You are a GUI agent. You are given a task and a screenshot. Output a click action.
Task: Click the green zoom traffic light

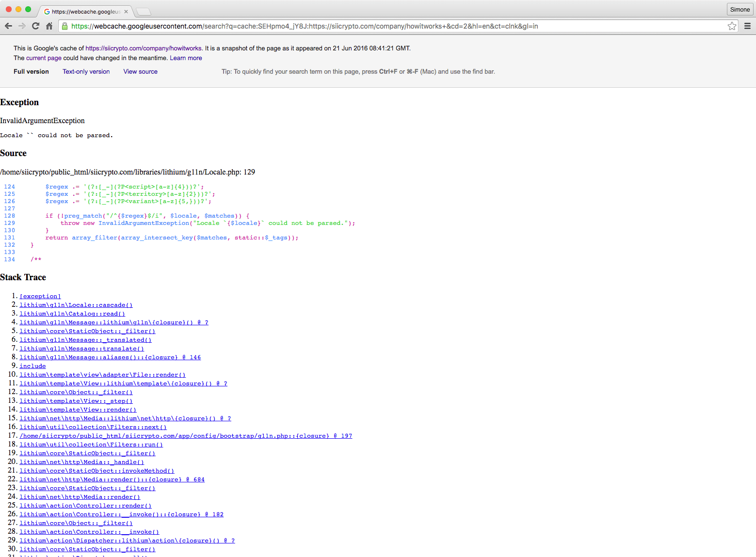pyautogui.click(x=28, y=9)
